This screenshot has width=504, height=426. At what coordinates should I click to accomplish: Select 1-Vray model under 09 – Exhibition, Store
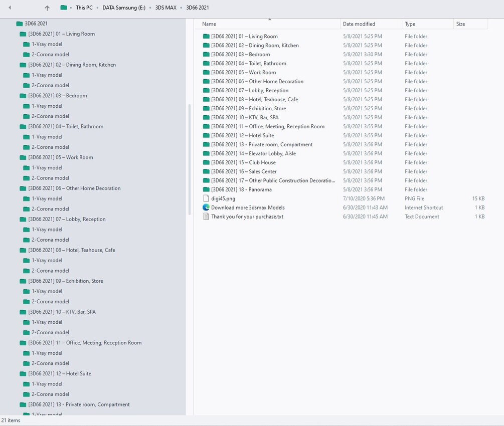(47, 291)
